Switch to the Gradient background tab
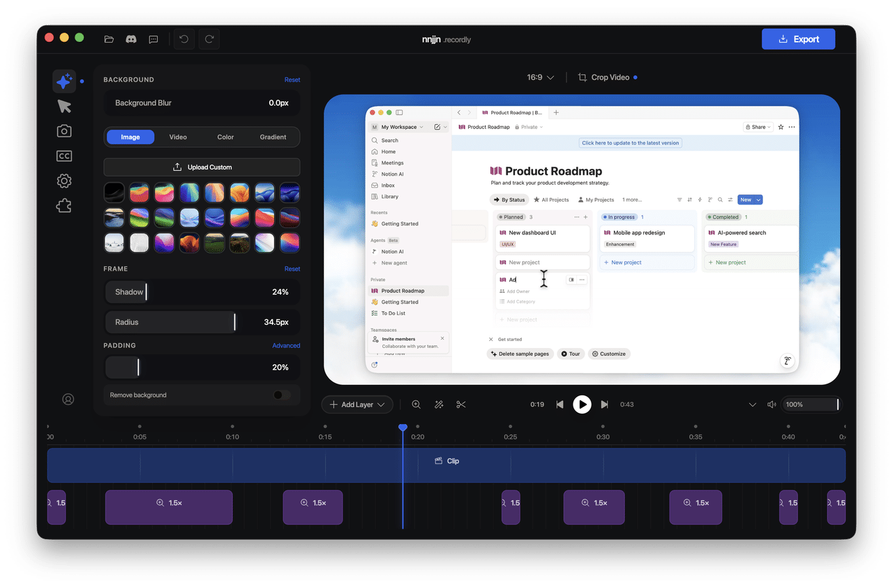Image resolution: width=893 pixels, height=588 pixels. click(x=273, y=137)
